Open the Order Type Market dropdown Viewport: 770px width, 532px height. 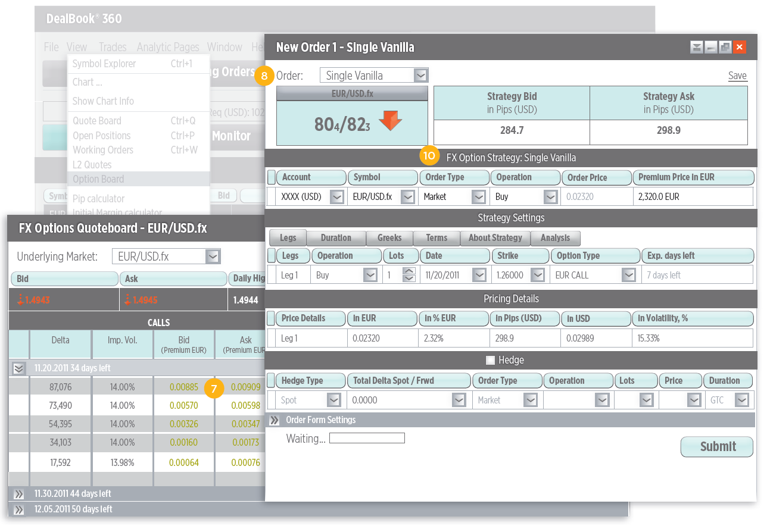(479, 197)
